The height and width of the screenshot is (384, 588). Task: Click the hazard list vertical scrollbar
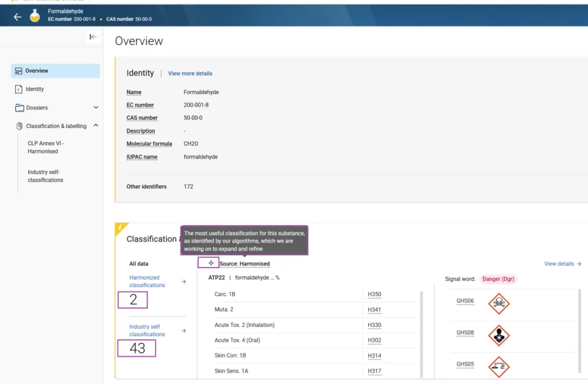[x=421, y=334]
